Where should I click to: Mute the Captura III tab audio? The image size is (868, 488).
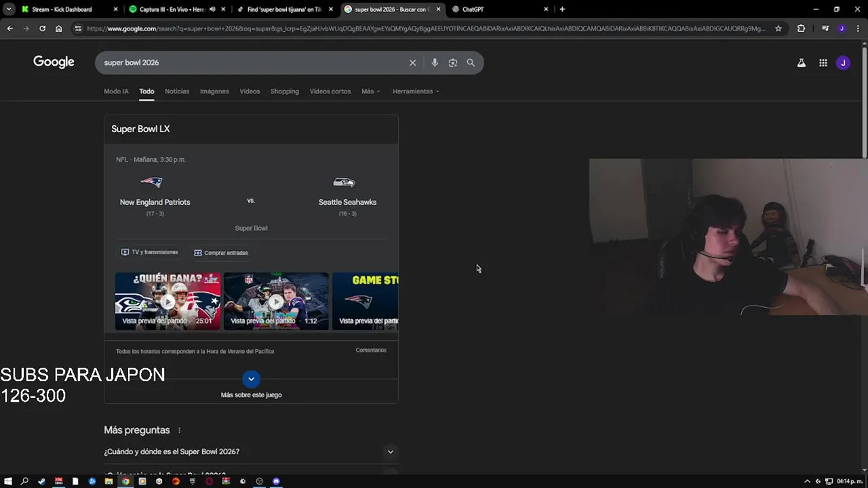point(212,9)
